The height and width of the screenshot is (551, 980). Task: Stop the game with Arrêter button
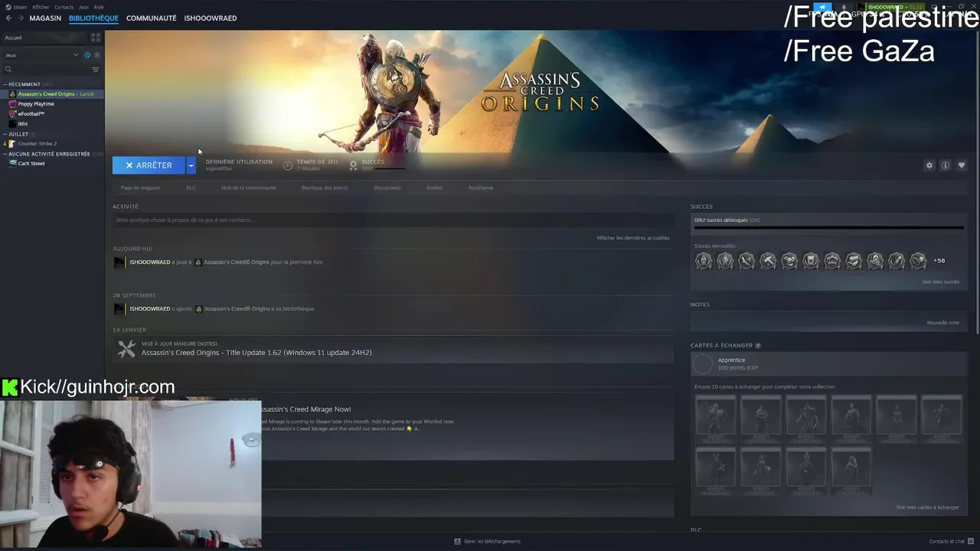click(149, 165)
